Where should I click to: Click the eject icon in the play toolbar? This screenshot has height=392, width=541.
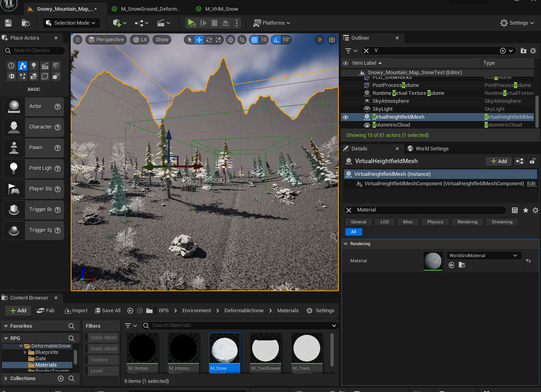[x=226, y=23]
